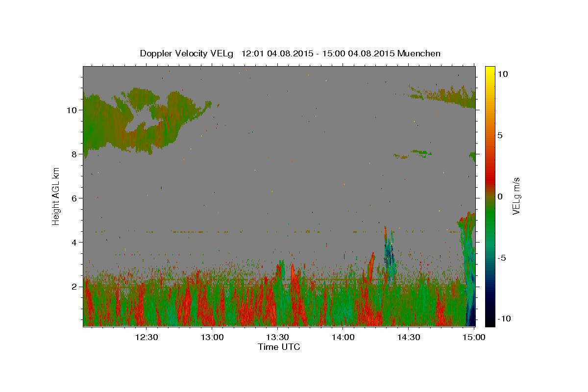Click the colorbar value 5
The width and height of the screenshot is (588, 392).
(500, 135)
